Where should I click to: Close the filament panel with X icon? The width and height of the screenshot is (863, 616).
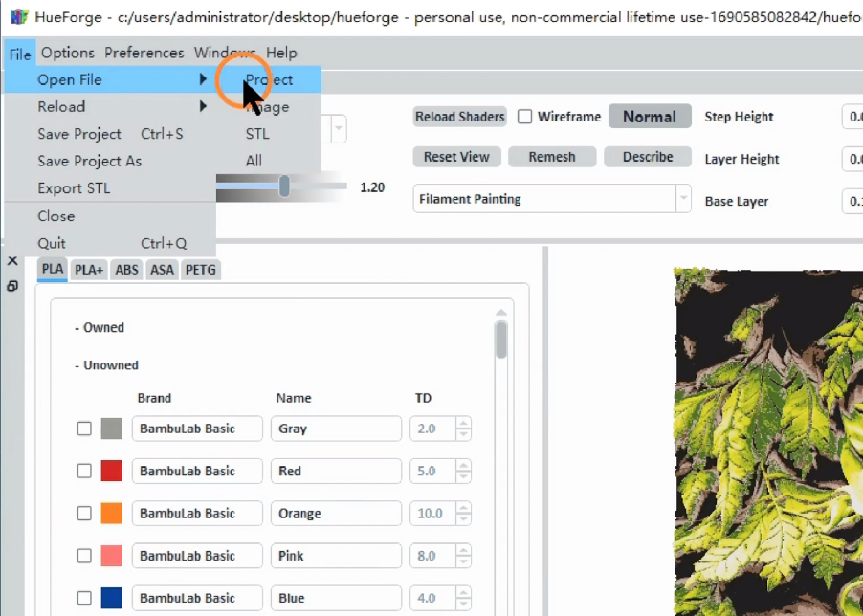[x=12, y=261]
